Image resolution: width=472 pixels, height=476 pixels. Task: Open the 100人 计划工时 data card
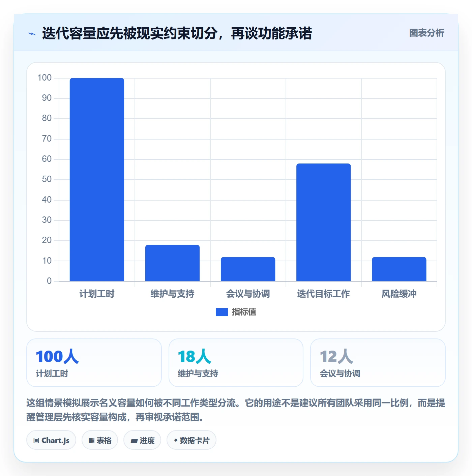[x=94, y=363]
